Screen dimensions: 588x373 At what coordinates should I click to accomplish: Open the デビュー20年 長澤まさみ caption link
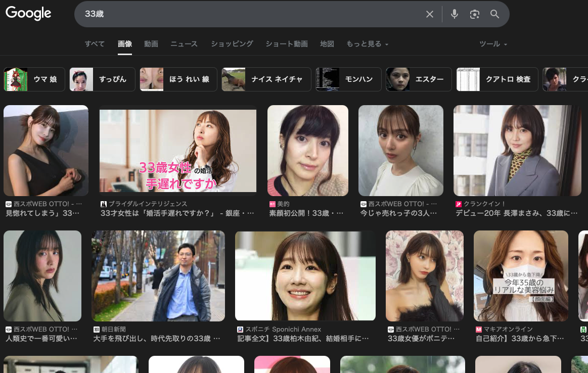(x=516, y=213)
